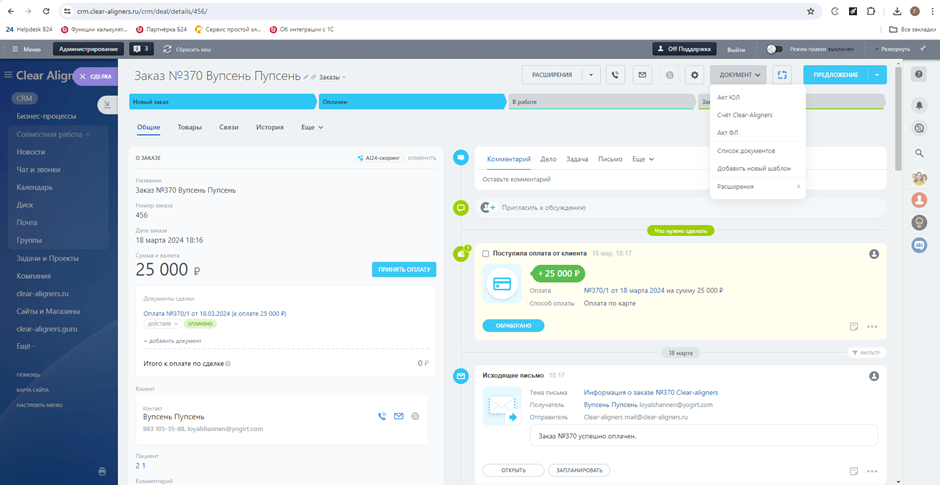Click the Новый заказ stage in progress bar
Image resolution: width=940 pixels, height=485 pixels.
click(x=222, y=102)
